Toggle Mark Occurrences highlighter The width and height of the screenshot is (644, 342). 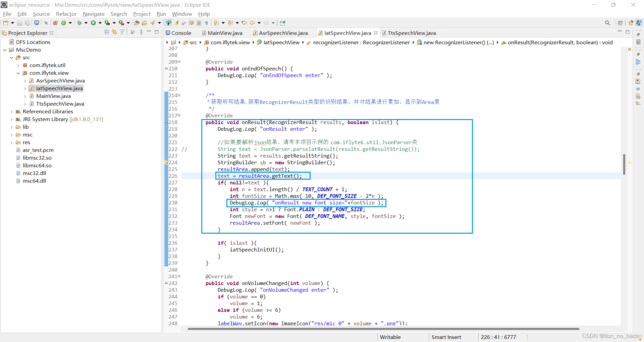point(176,23)
